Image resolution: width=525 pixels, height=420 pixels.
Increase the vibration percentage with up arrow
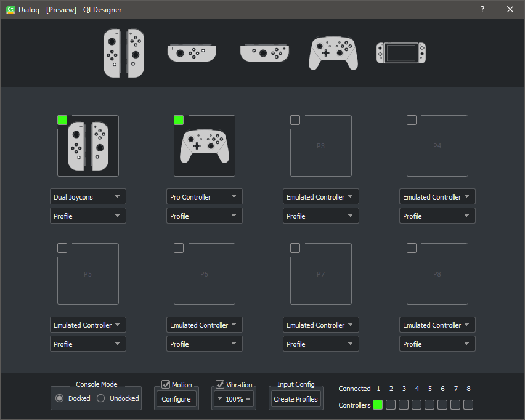click(x=248, y=398)
